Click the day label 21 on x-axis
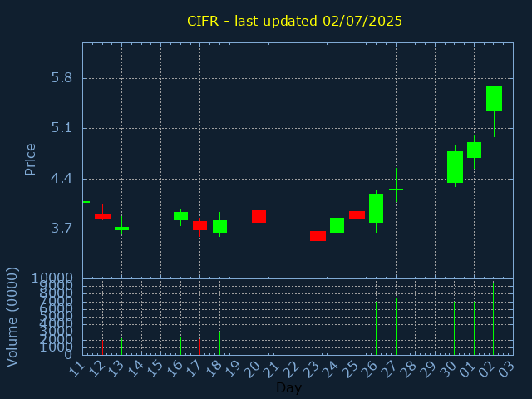 tap(273, 369)
